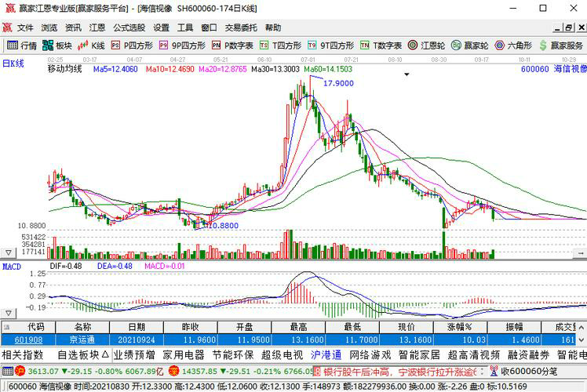Screen dimensions: 587x392
Task: Click the 日K线 period label
Action: [13, 64]
